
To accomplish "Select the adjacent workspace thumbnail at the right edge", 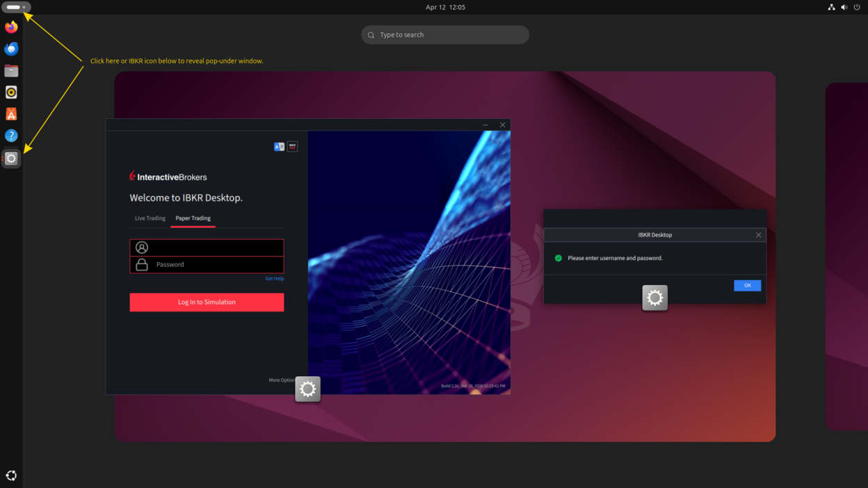I will click(x=846, y=257).
